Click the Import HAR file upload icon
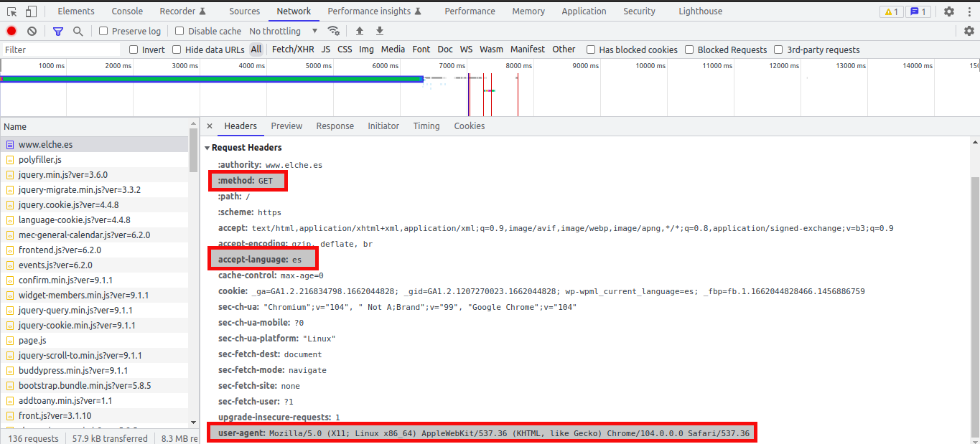The width and height of the screenshot is (980, 444). click(x=360, y=31)
